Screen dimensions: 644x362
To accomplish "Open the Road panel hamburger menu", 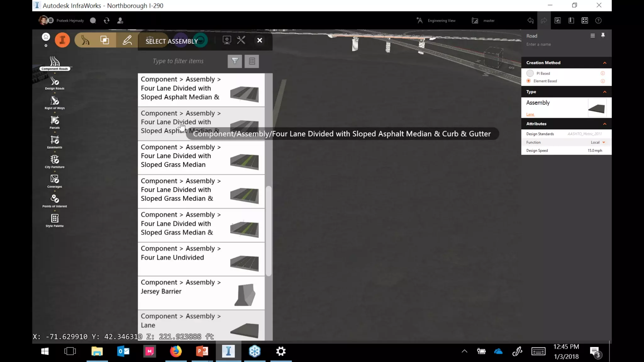I will (x=593, y=36).
